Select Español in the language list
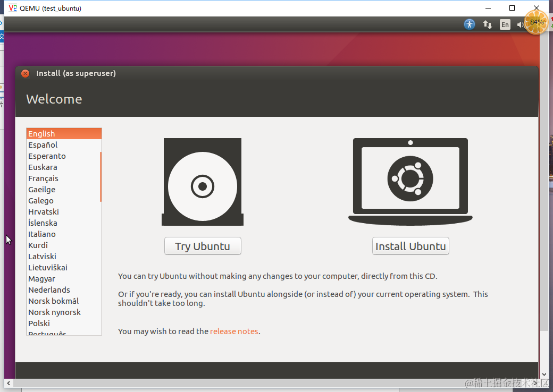The height and width of the screenshot is (392, 553). 64,145
